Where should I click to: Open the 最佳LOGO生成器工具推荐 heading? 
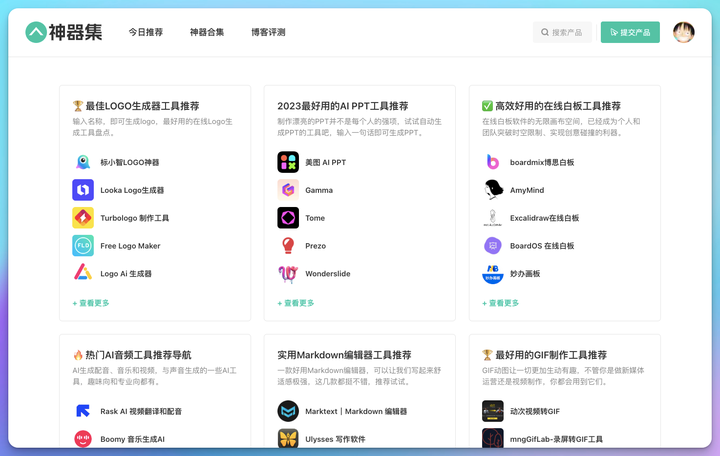click(x=136, y=106)
